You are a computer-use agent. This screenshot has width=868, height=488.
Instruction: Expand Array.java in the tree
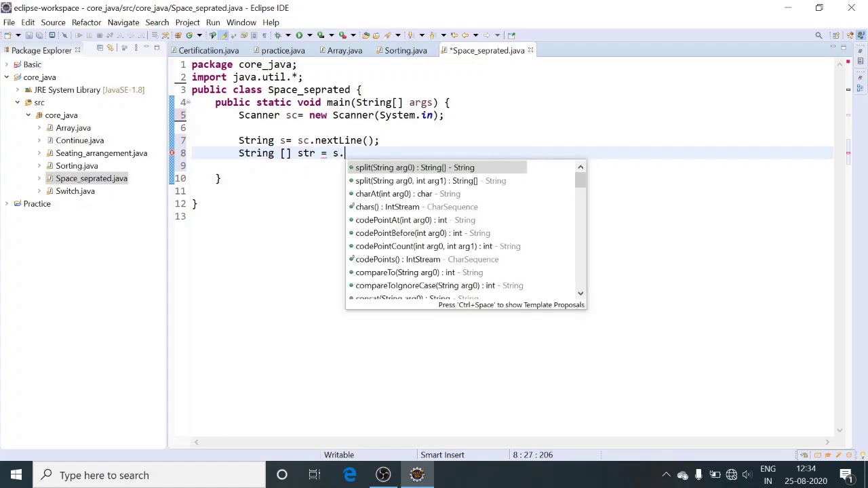pyautogui.click(x=39, y=128)
